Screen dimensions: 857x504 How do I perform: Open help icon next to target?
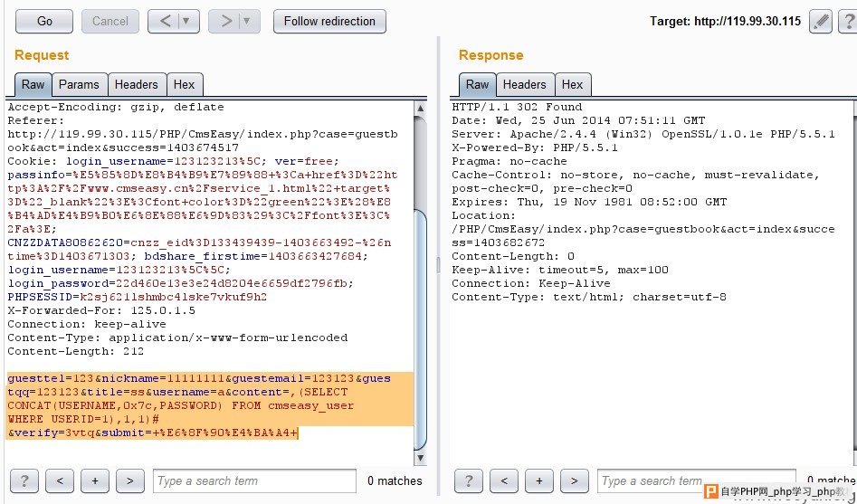(849, 22)
